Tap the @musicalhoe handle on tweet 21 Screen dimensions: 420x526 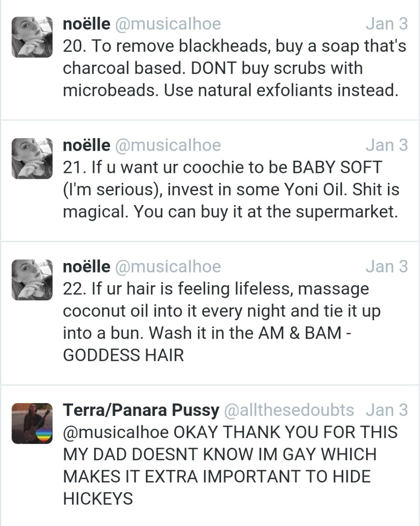168,145
